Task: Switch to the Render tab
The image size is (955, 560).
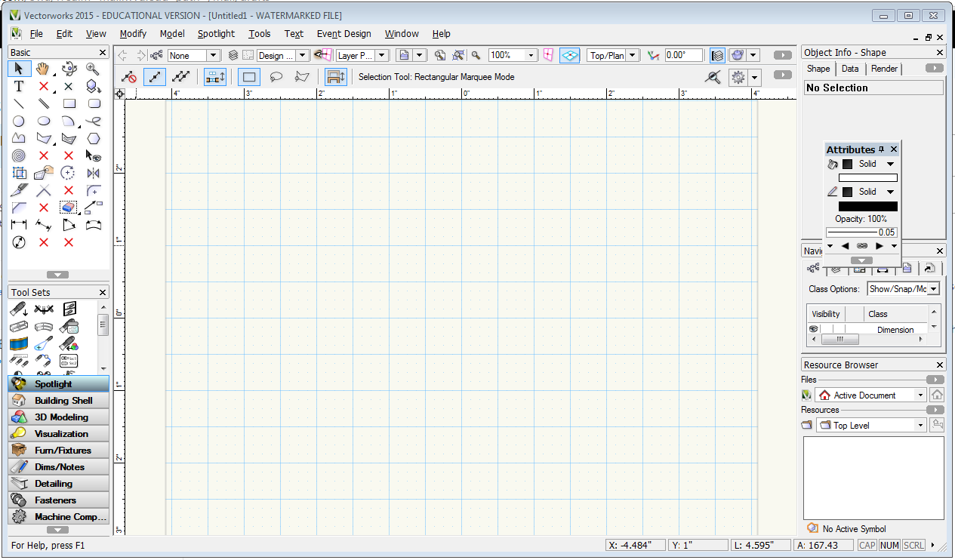Action: 884,69
